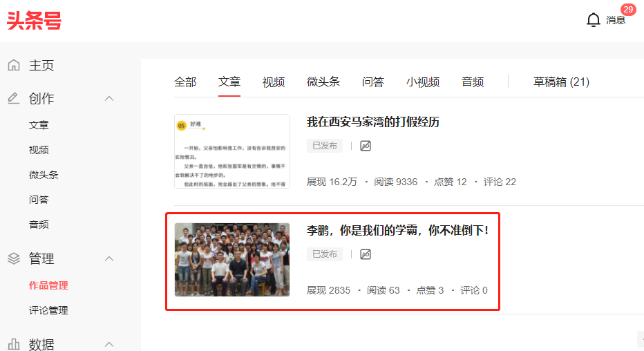Collapse the 创作 section chevron
Viewport: 644px width, 351px height.
point(109,99)
